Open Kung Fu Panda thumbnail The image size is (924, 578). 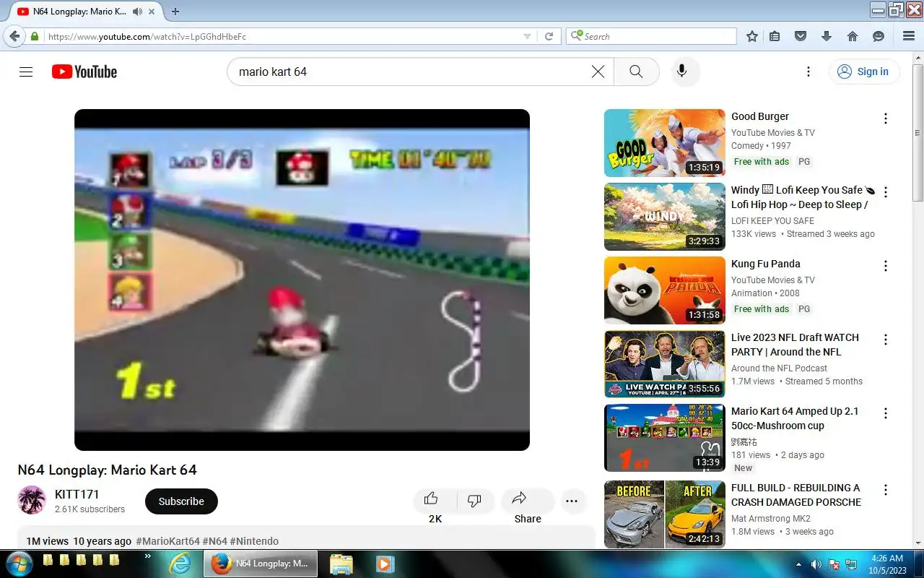point(665,290)
